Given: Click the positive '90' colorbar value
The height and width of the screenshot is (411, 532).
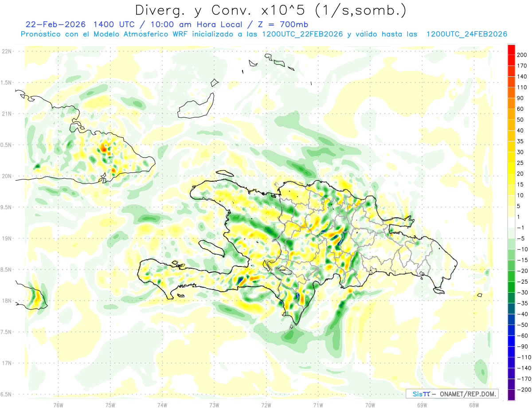Looking at the screenshot, I should [x=521, y=98].
